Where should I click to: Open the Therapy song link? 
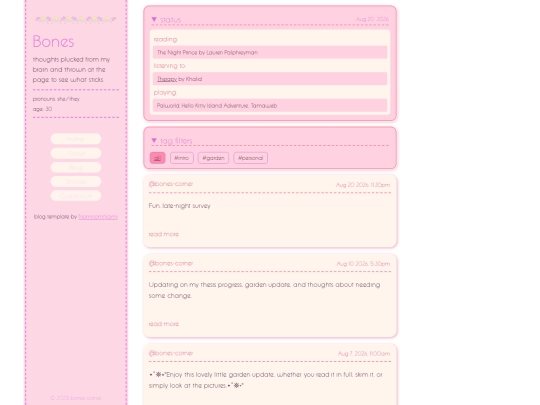167,79
